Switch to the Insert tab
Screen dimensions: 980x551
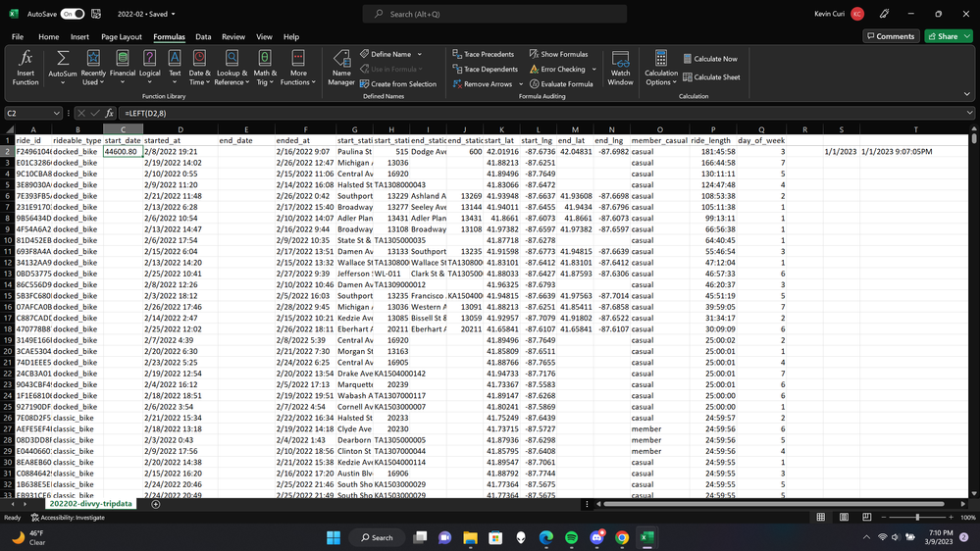point(79,37)
